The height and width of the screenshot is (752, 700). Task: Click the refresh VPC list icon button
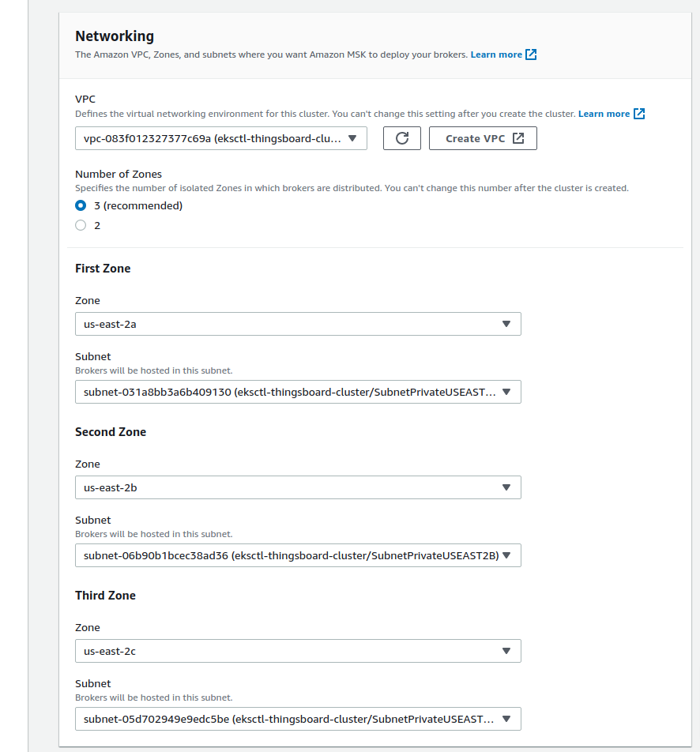(401, 138)
